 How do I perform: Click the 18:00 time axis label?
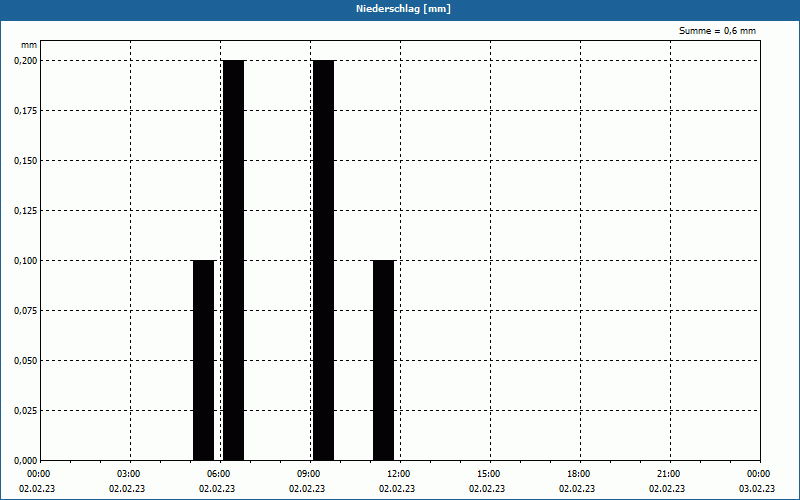point(579,474)
